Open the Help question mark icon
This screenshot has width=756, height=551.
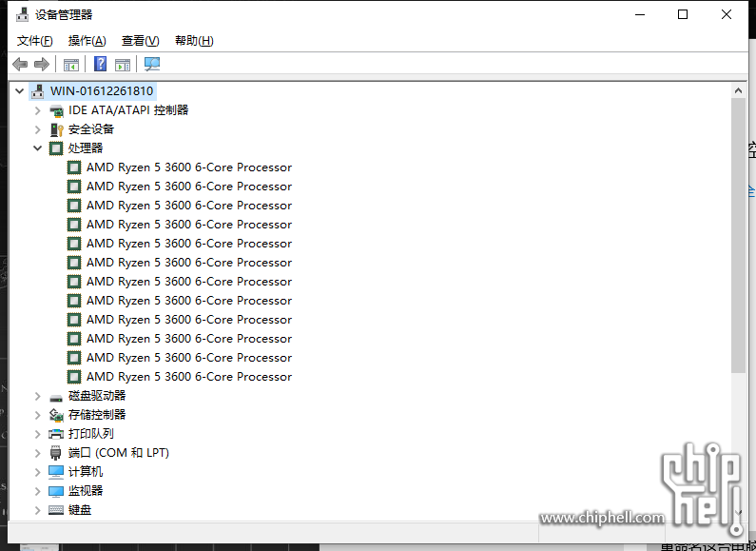[x=100, y=64]
